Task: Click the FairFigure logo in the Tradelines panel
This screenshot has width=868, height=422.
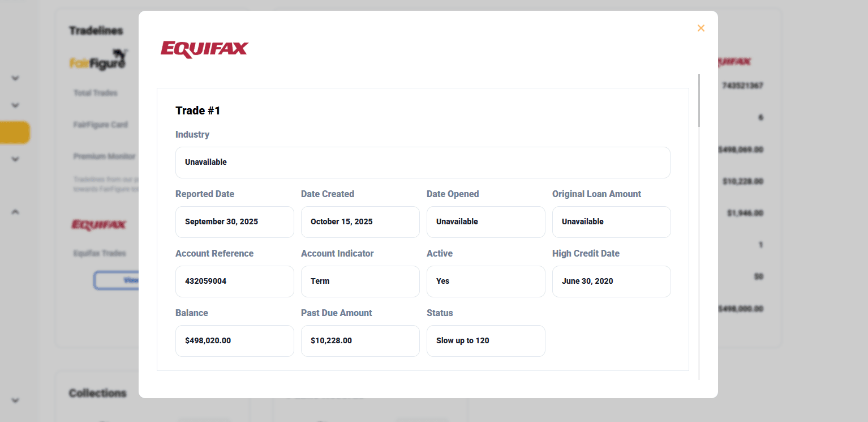Action: pyautogui.click(x=98, y=60)
